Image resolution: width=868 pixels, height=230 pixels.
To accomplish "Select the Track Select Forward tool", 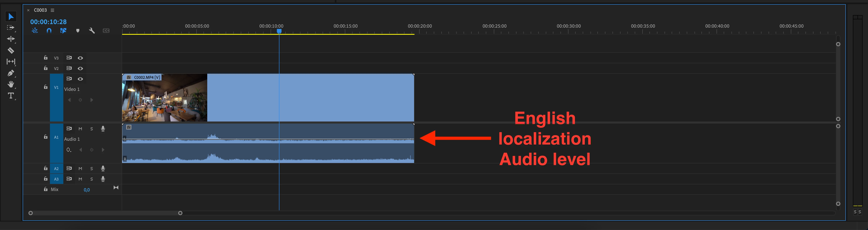I will pyautogui.click(x=11, y=28).
